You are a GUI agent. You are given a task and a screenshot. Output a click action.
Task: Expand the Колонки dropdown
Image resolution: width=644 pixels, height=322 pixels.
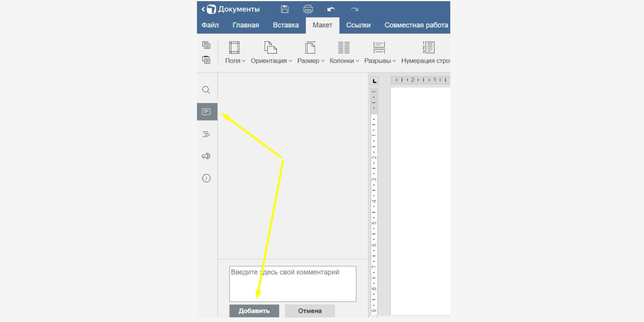pyautogui.click(x=344, y=53)
